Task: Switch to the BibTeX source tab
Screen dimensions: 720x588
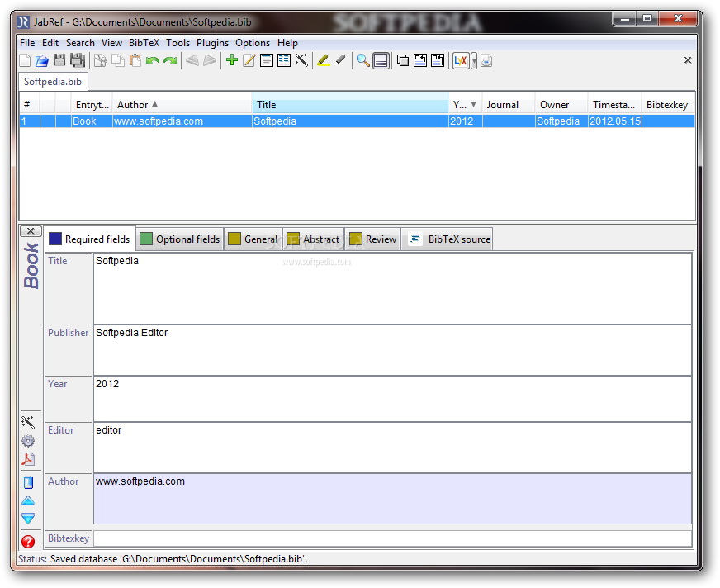Action: pyautogui.click(x=448, y=239)
